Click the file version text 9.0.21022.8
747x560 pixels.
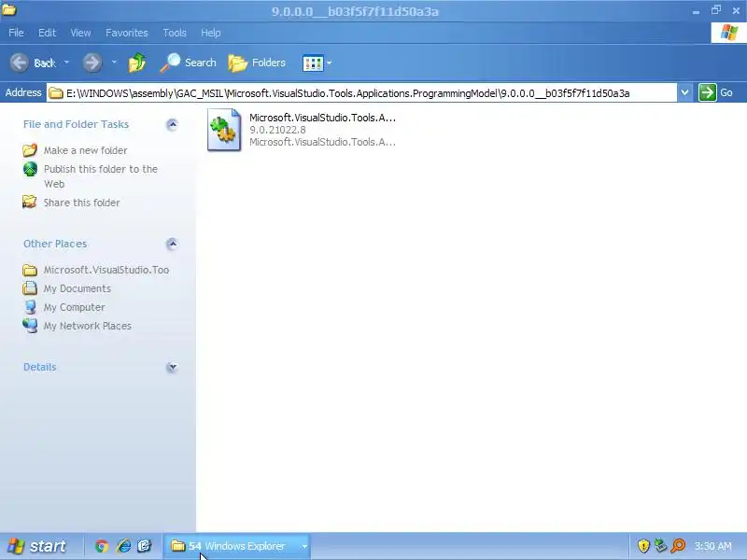277,130
